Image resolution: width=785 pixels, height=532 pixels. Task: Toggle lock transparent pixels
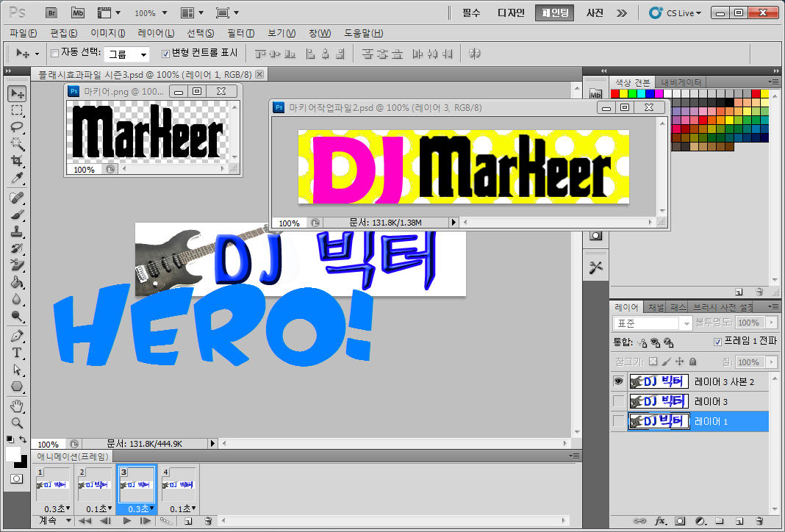(x=653, y=362)
